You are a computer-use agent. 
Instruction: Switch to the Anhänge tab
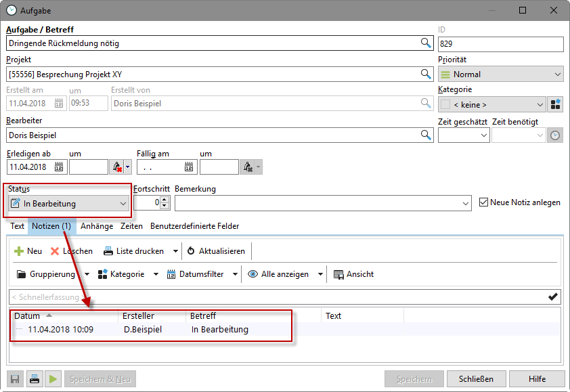[97, 226]
